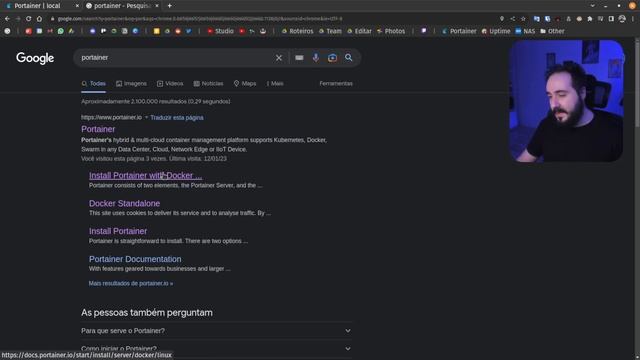Image resolution: width=640 pixels, height=360 pixels.
Task: Click the browser address bar URL
Action: click(x=200, y=19)
